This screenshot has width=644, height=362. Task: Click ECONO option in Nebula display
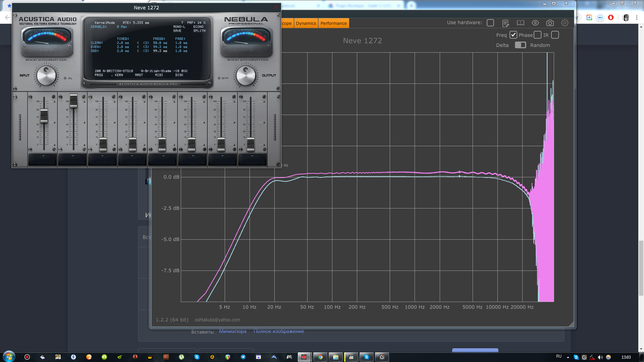click(x=198, y=27)
